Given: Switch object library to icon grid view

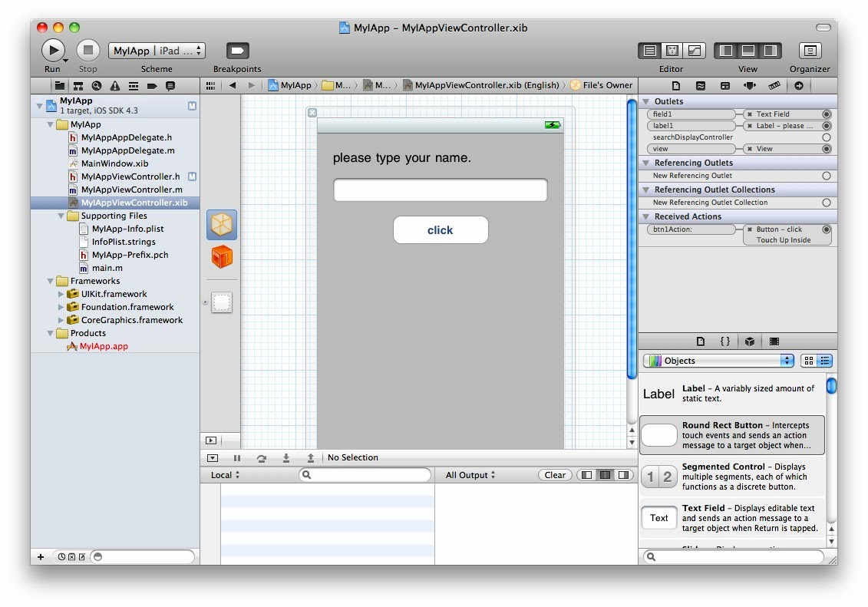Looking at the screenshot, I should tap(808, 361).
